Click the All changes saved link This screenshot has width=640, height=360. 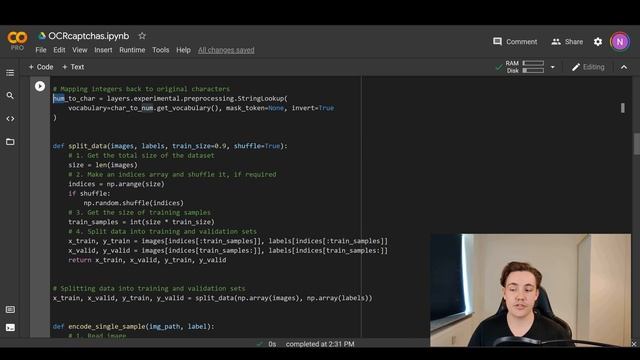click(x=226, y=50)
